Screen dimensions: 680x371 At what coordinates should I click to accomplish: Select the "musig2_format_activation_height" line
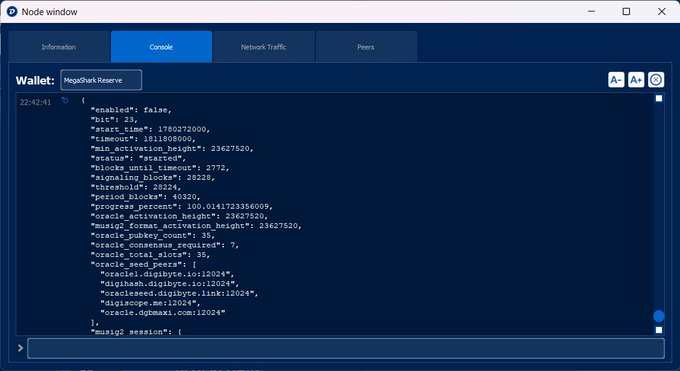(x=196, y=226)
